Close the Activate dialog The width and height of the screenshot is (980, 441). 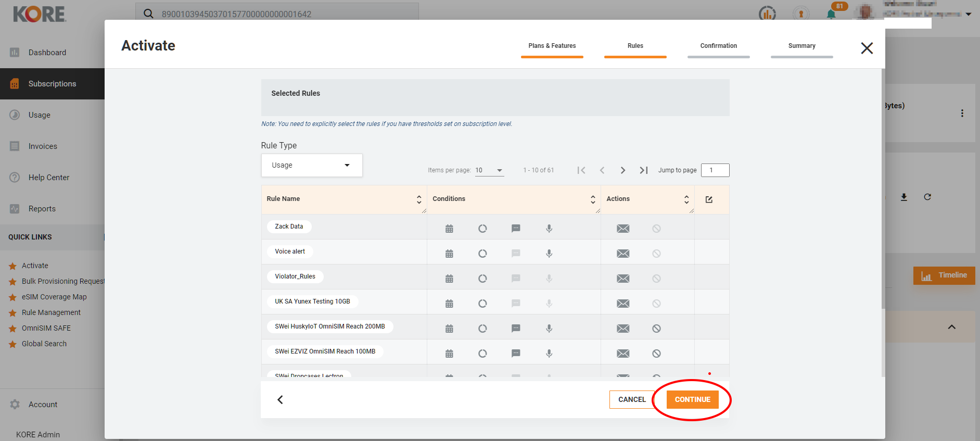867,48
